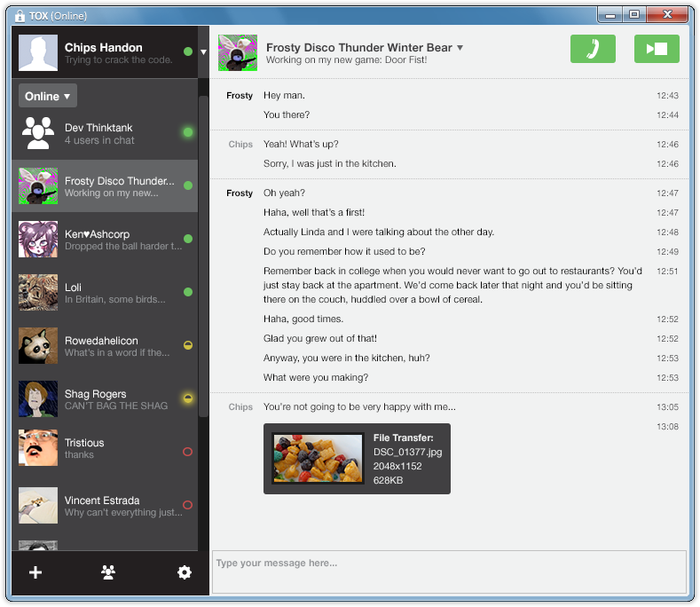Click Tristious' avatar
This screenshot has height=607, width=700.
click(x=38, y=447)
